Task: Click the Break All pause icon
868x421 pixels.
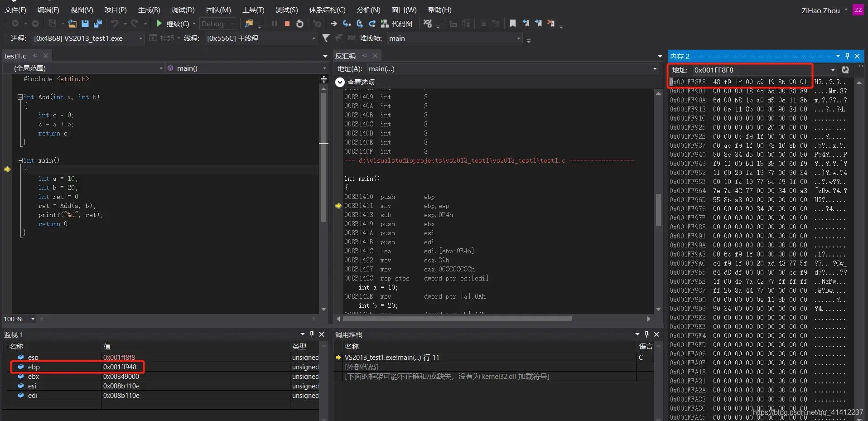Action: coord(275,24)
